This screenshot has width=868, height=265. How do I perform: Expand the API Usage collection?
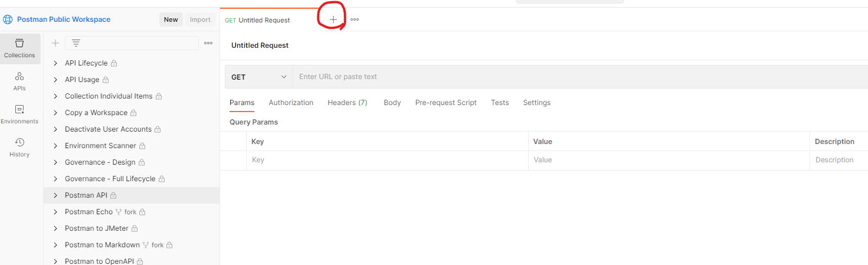coord(55,80)
